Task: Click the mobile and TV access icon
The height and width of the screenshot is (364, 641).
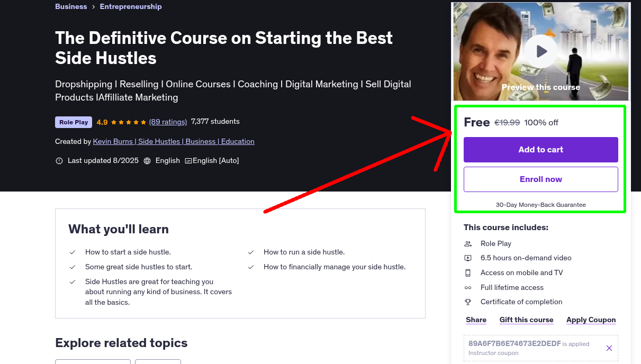Action: (x=468, y=273)
